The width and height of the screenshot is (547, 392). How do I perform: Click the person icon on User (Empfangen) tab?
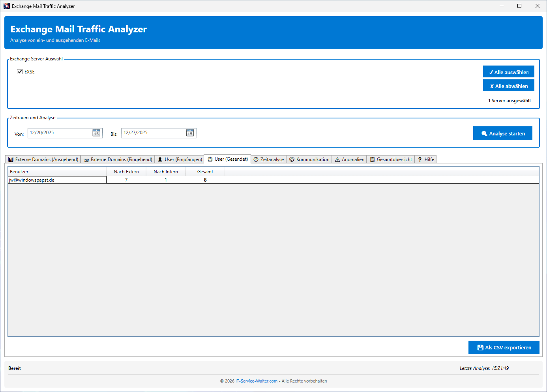(x=160, y=159)
